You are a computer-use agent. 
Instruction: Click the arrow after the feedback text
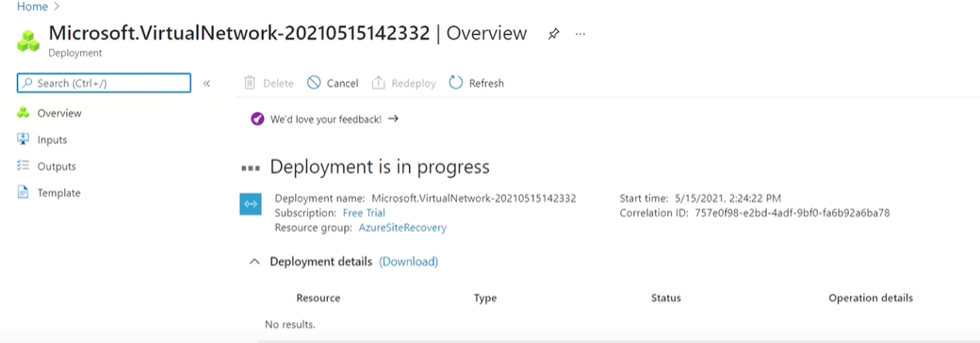pos(393,118)
